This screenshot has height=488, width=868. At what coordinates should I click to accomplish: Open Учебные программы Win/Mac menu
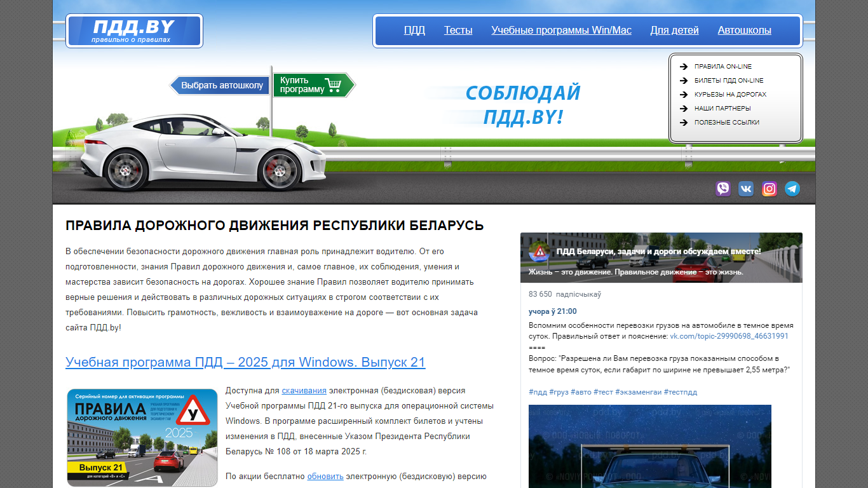point(562,30)
